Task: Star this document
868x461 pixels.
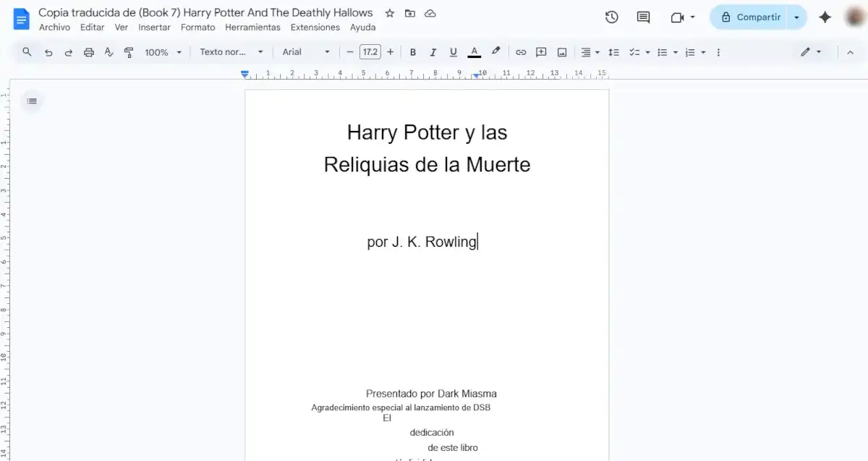Action: pos(389,13)
